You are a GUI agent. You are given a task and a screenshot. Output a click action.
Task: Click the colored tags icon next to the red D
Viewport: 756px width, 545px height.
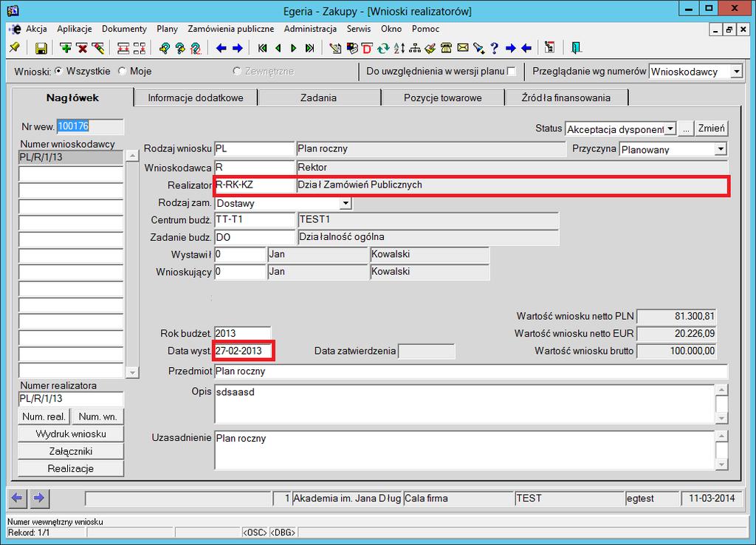351,48
